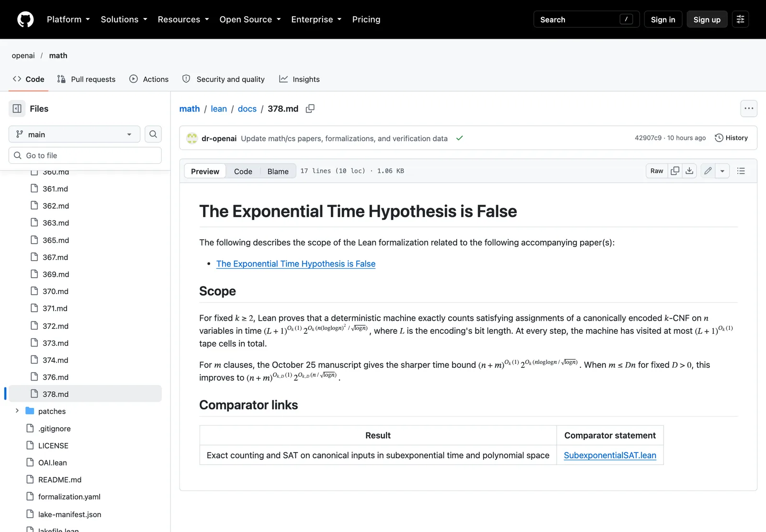Switch to the Code repository tab
The height and width of the screenshot is (532, 766).
(x=29, y=79)
